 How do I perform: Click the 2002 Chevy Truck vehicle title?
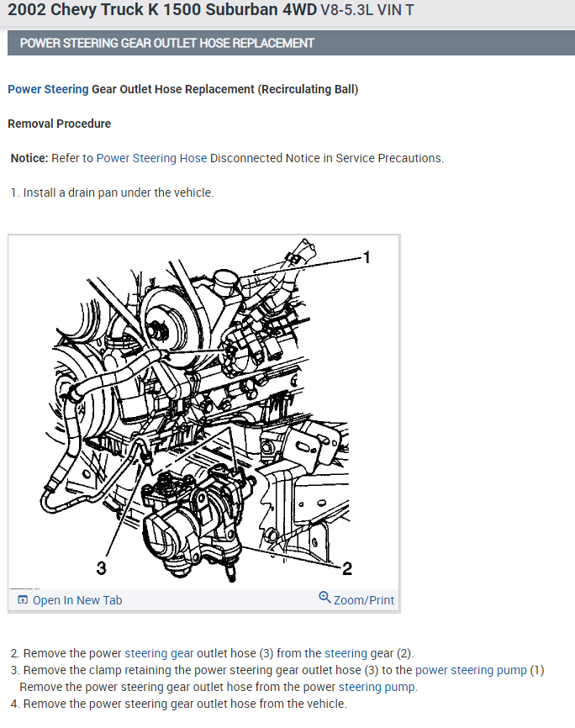pyautogui.click(x=210, y=10)
